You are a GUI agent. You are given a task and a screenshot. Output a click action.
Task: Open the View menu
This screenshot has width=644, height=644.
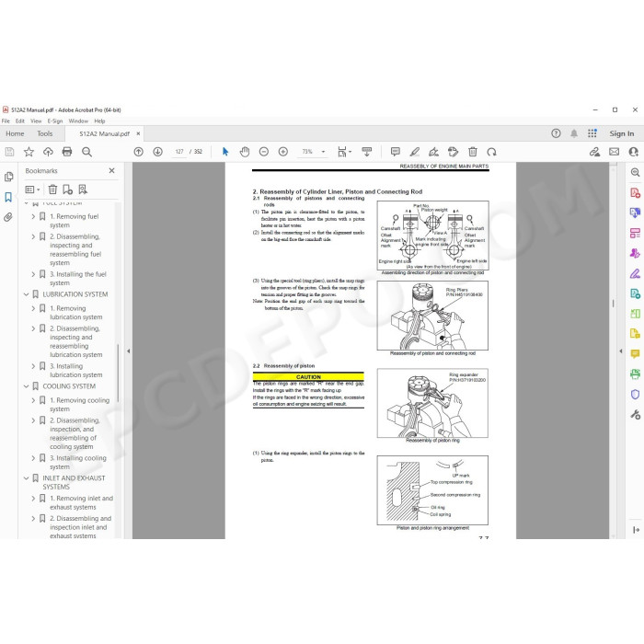click(36, 121)
